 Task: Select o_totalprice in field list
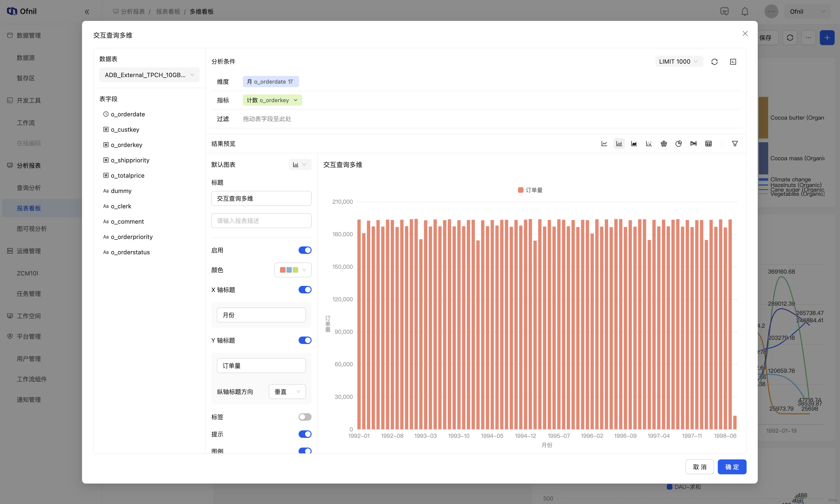[128, 176]
